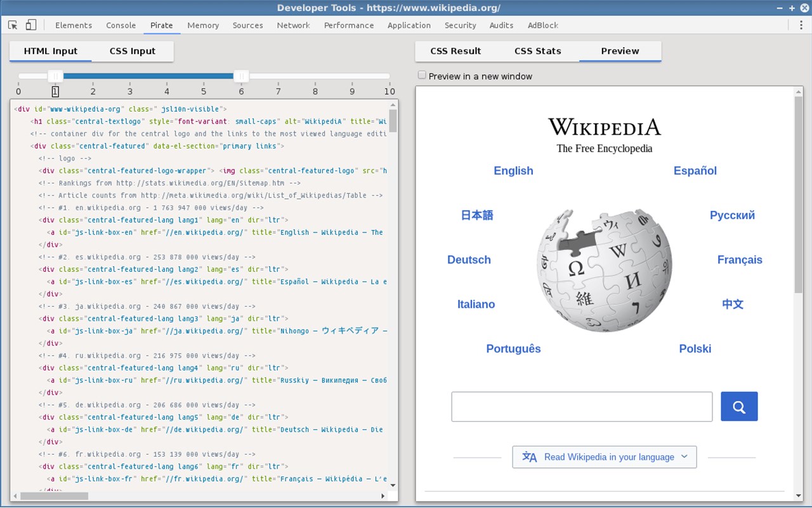The image size is (812, 508).
Task: Click the right slider handle near 6
Action: click(241, 76)
